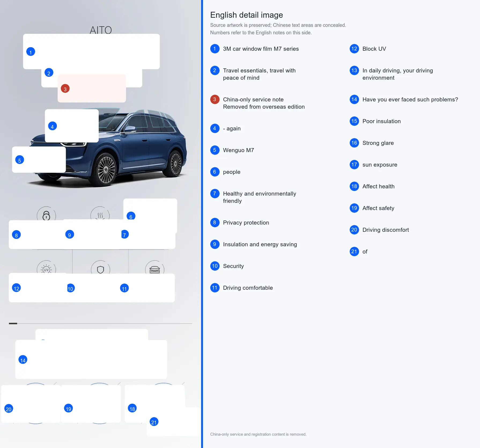This screenshot has height=448, width=480.
Task: Select the 'Wenguo M7' entry
Action: click(238, 150)
